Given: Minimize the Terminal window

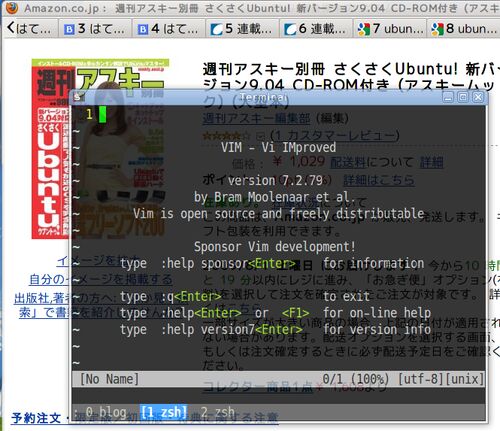Looking at the screenshot, I should click(448, 97).
